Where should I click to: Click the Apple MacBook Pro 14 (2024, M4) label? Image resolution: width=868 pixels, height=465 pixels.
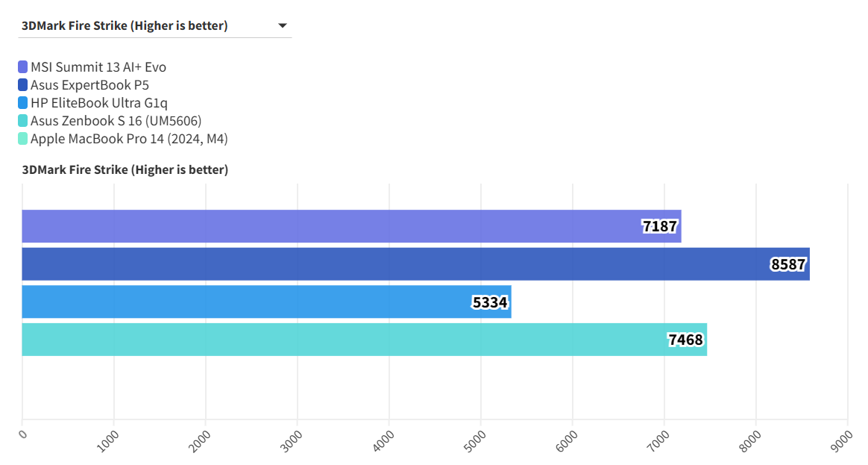(128, 139)
